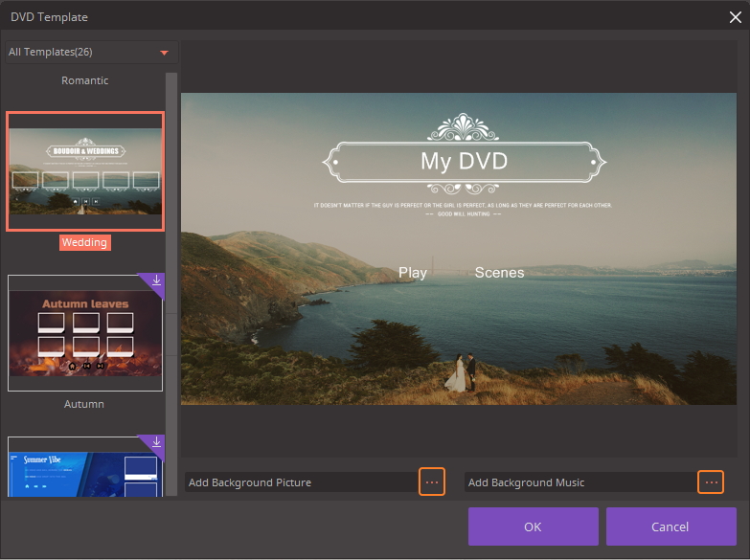Viewport: 750px width, 560px height.
Task: Click the Cancel button
Action: pyautogui.click(x=670, y=526)
